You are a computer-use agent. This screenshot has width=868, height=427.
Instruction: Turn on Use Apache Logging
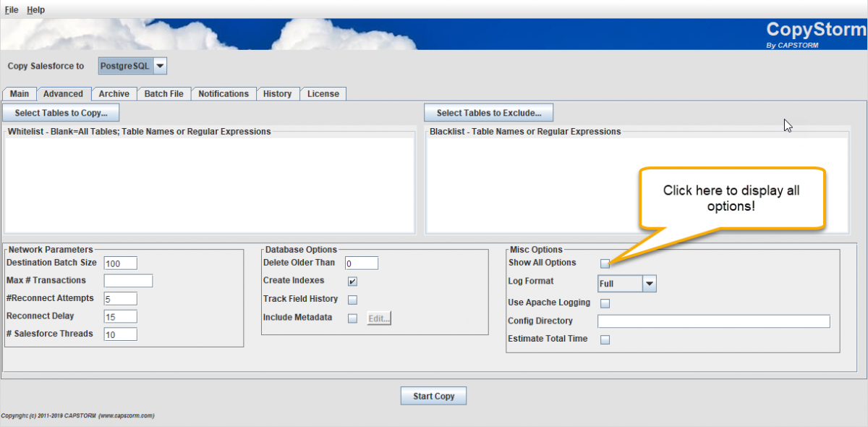point(605,303)
